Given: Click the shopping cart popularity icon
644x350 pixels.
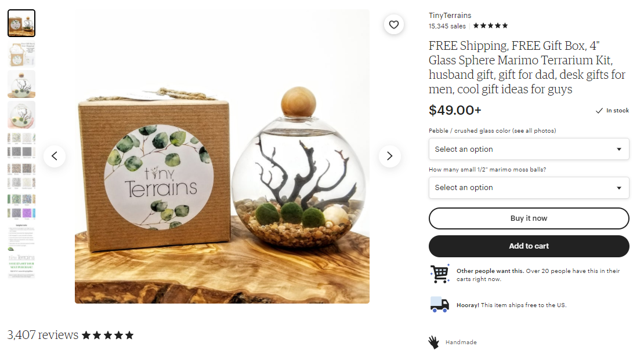Looking at the screenshot, I should 440,274.
